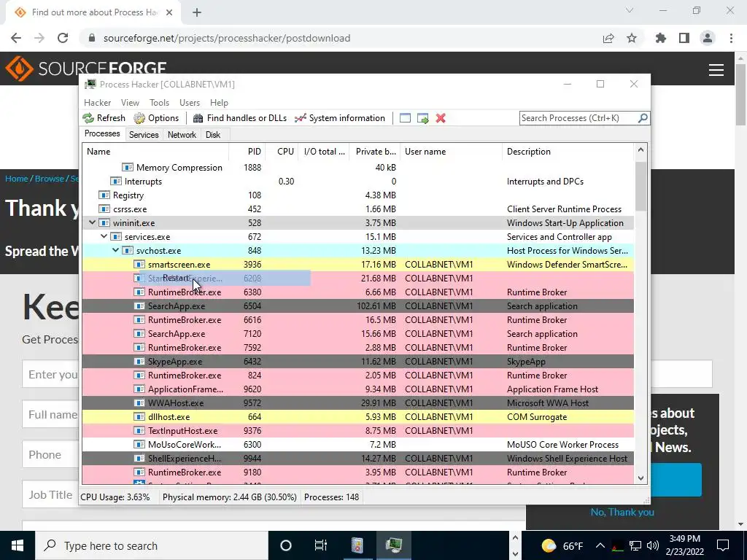Image resolution: width=747 pixels, height=560 pixels.
Task: Click the process list scroll-down arrow
Action: pos(640,478)
